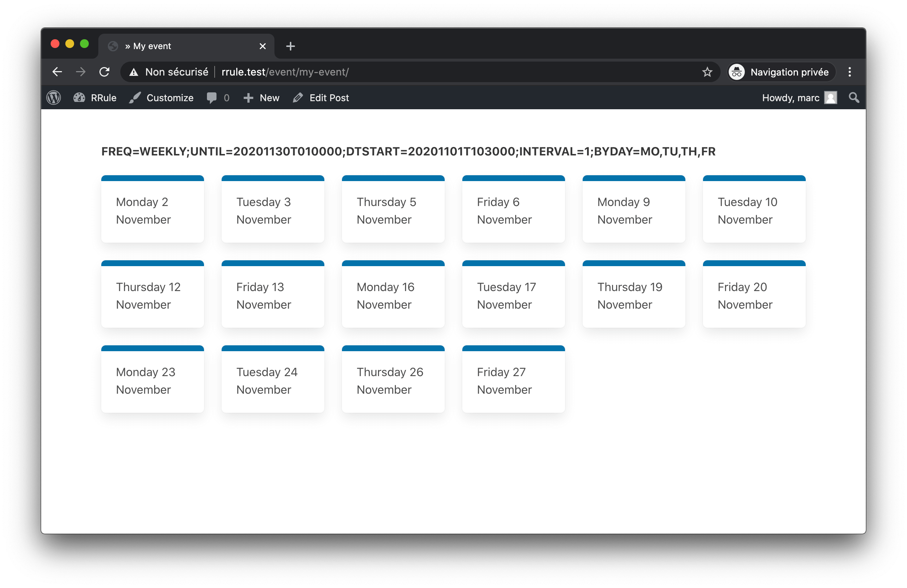
Task: Open the Navigation privée incognito badge
Action: 781,72
